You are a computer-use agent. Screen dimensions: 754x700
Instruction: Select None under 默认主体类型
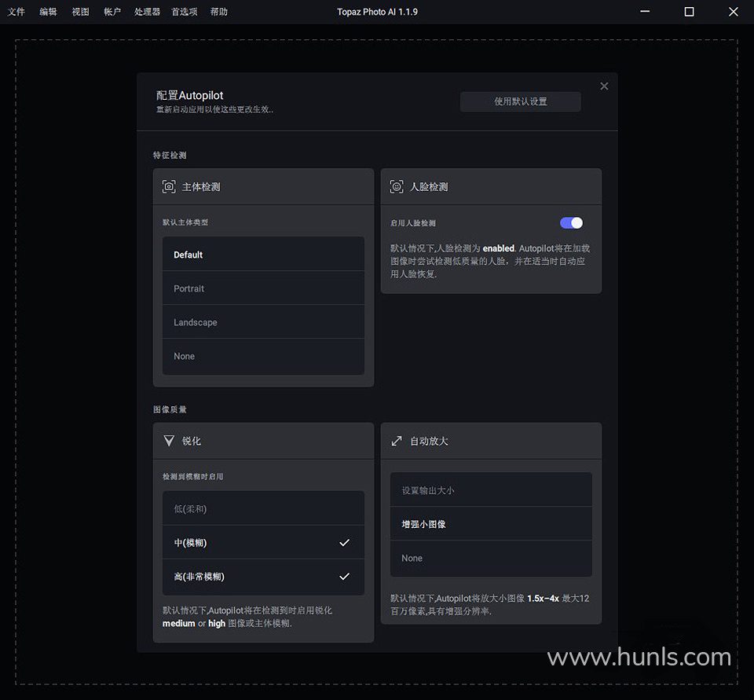point(263,356)
